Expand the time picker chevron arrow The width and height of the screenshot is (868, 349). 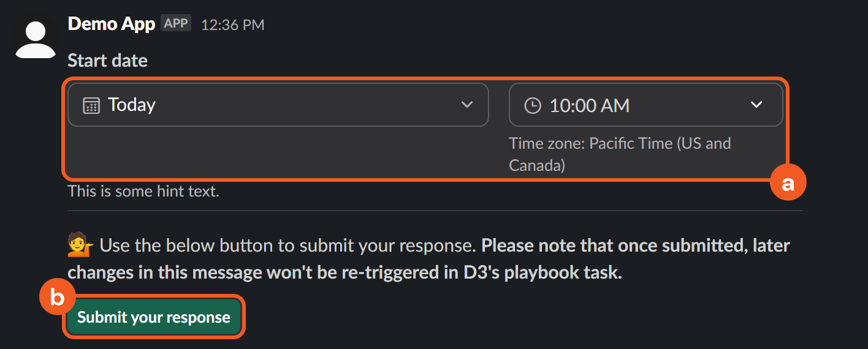[x=756, y=105]
